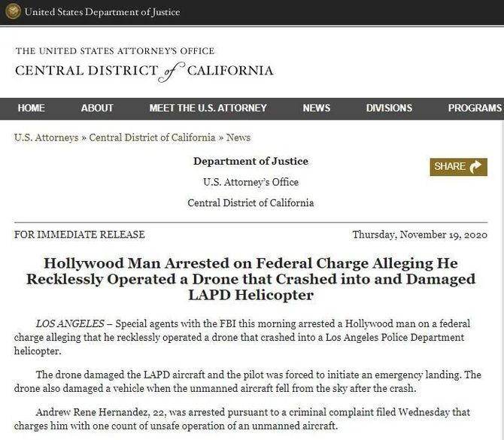Image resolution: width=504 pixels, height=440 pixels.
Task: Open the ABOUT menu item
Action: [x=97, y=108]
